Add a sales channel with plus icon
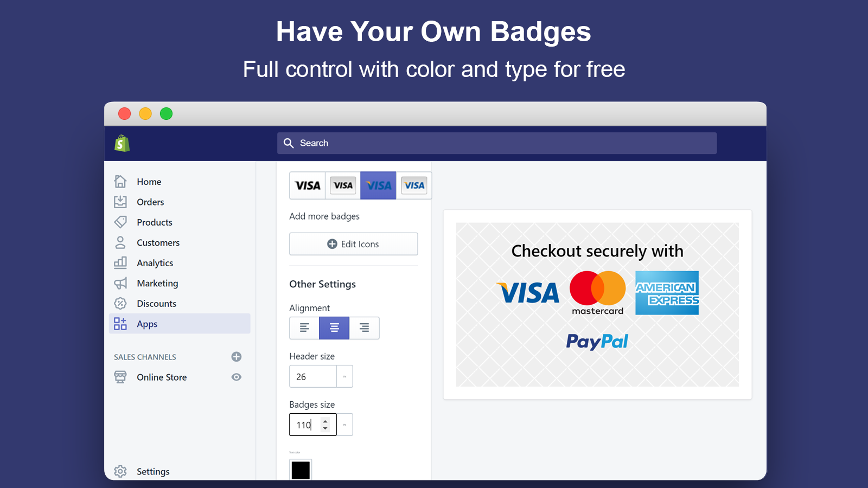Viewport: 868px width, 488px height. coord(237,357)
